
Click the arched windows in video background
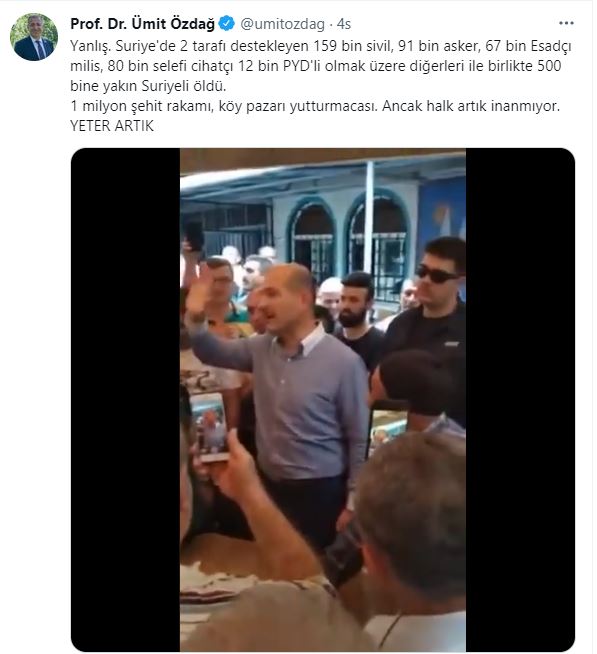[348, 242]
